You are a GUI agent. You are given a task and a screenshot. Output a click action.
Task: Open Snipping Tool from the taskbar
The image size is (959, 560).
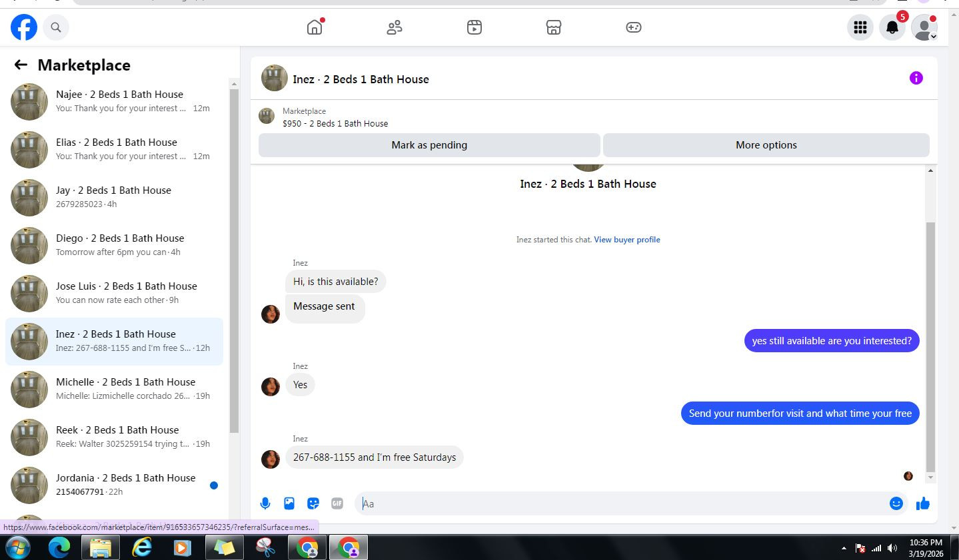point(266,548)
